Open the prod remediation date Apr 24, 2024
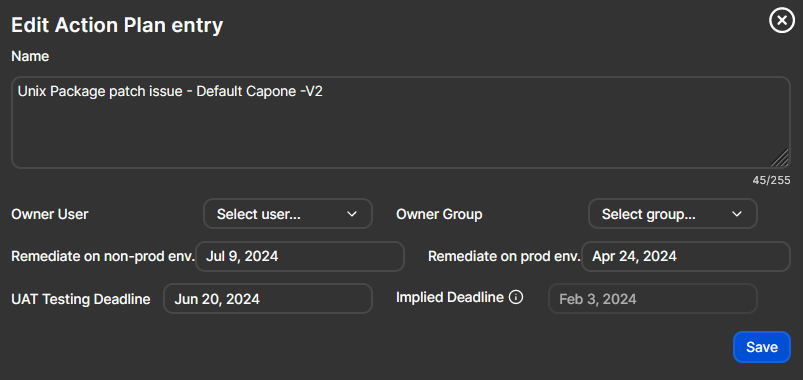 pos(686,256)
